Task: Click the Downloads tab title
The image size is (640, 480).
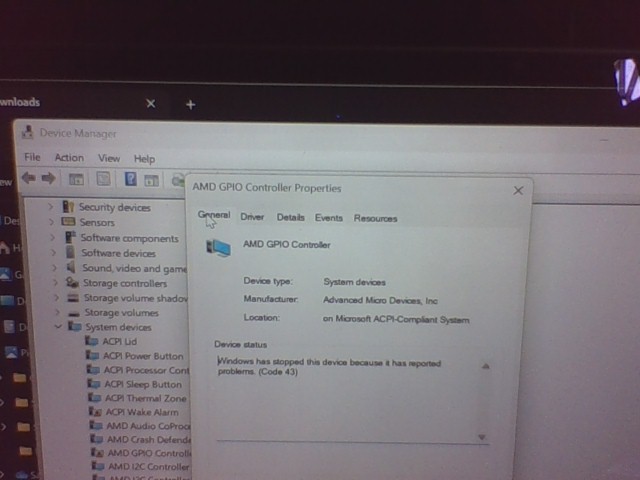Action: pyautogui.click(x=20, y=102)
